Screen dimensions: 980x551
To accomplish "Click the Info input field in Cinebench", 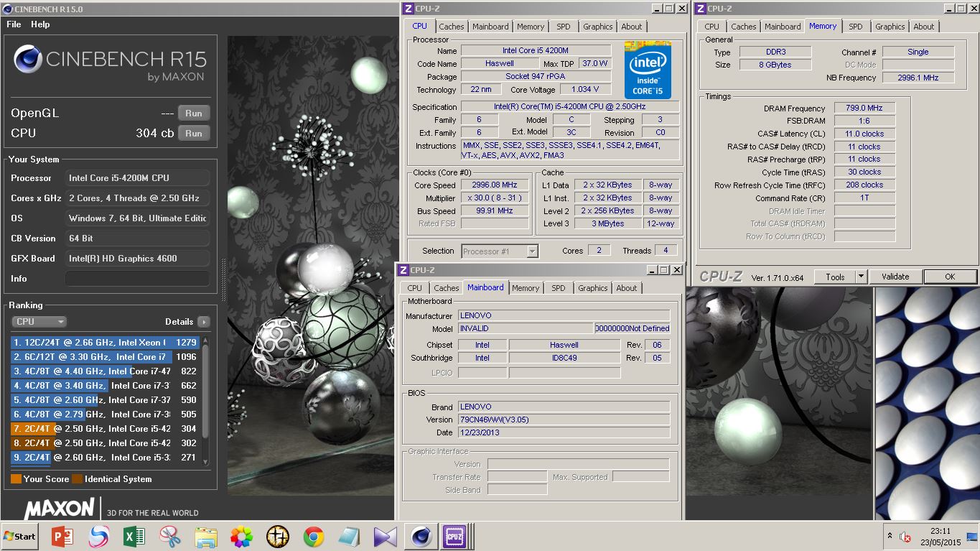I will click(138, 279).
